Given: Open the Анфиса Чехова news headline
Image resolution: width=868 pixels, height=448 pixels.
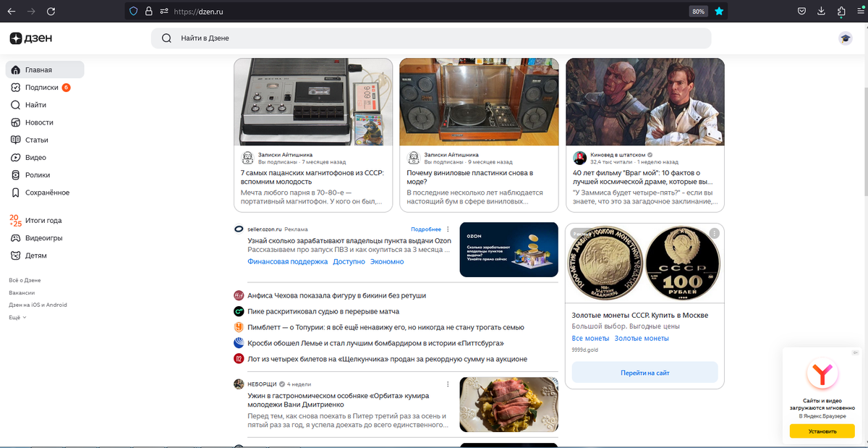Looking at the screenshot, I should [336, 295].
